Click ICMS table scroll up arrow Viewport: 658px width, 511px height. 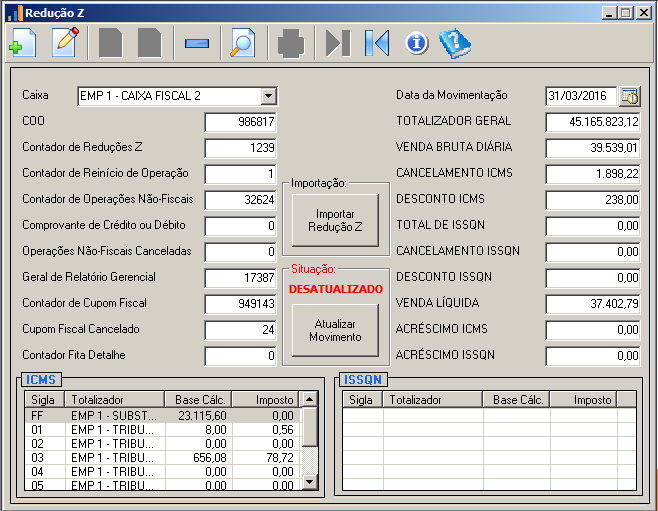pyautogui.click(x=310, y=399)
